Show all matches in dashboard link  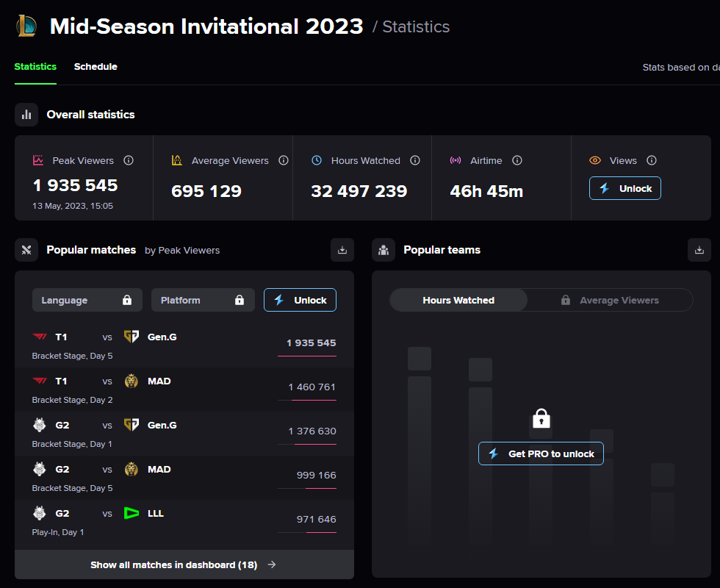[x=184, y=564]
